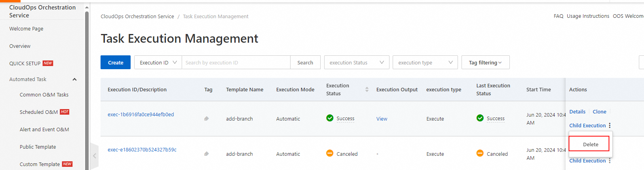Click the Search by execution ID field
644x170 pixels.
point(236,62)
